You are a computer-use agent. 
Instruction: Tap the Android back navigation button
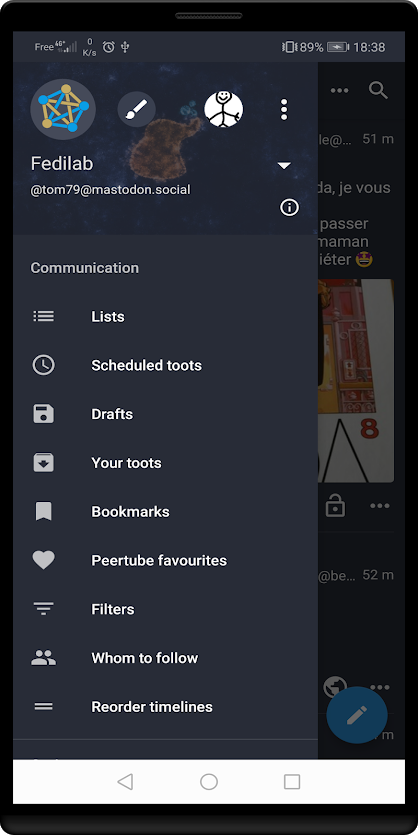(125, 781)
